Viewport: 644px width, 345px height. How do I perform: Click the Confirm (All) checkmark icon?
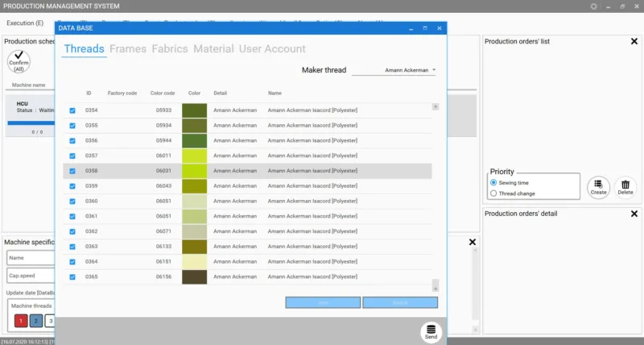pos(19,62)
